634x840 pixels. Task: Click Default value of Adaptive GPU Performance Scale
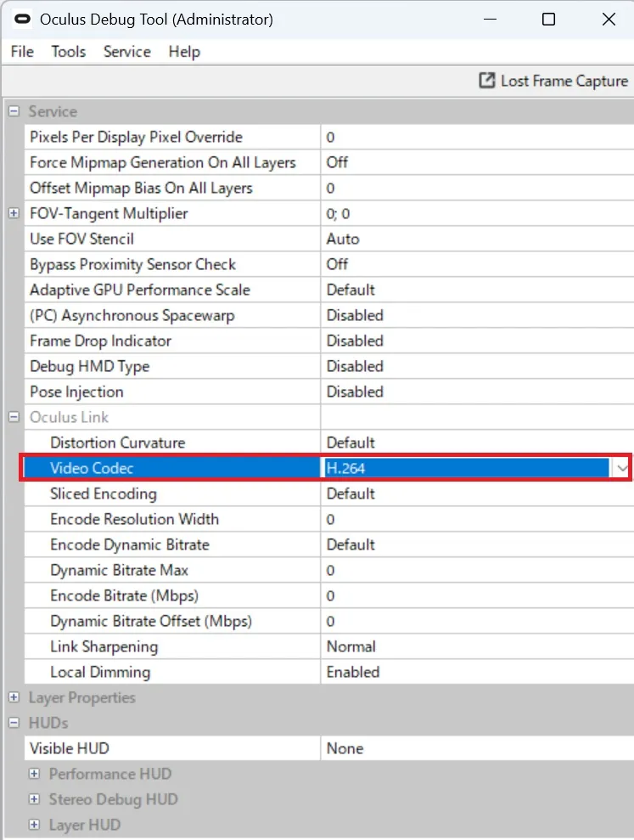tap(351, 290)
